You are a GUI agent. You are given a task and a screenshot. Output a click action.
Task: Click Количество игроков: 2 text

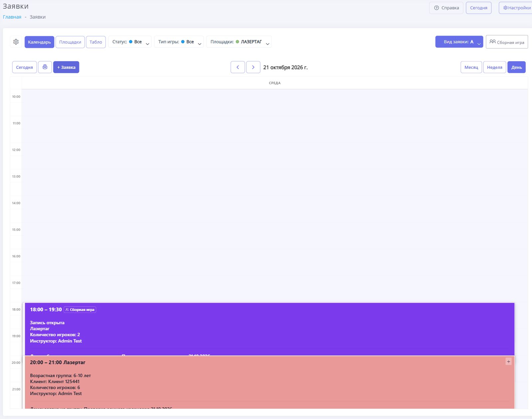(55, 335)
